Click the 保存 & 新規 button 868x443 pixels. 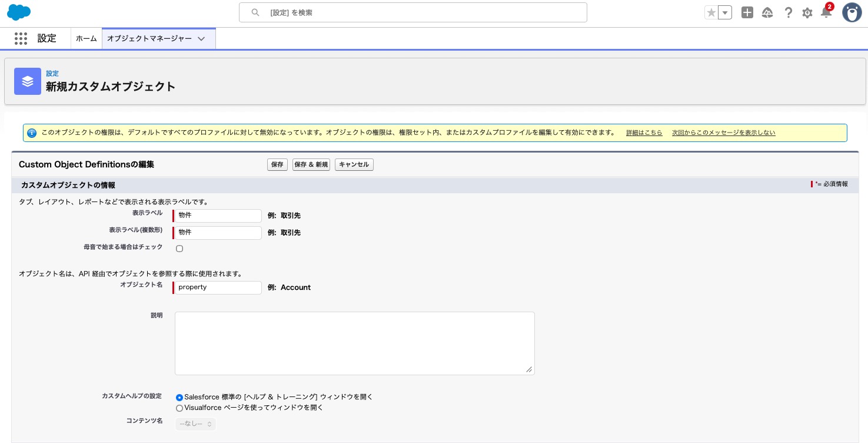pos(311,165)
